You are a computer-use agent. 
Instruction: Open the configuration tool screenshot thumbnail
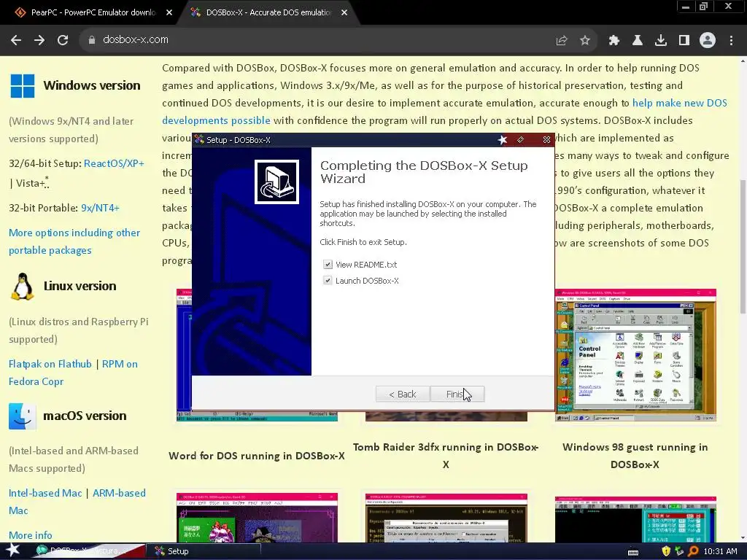tap(446, 518)
